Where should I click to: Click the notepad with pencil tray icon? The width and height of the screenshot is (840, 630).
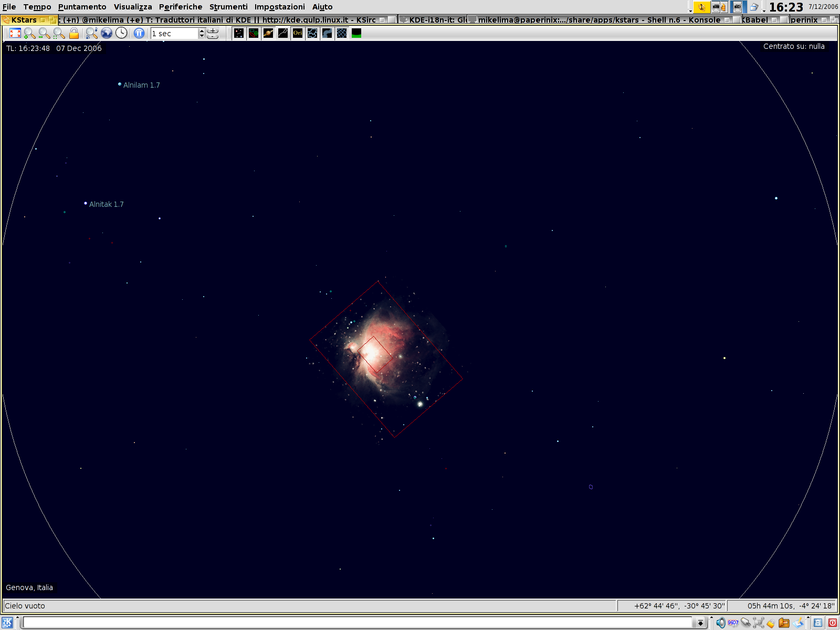[x=799, y=623]
